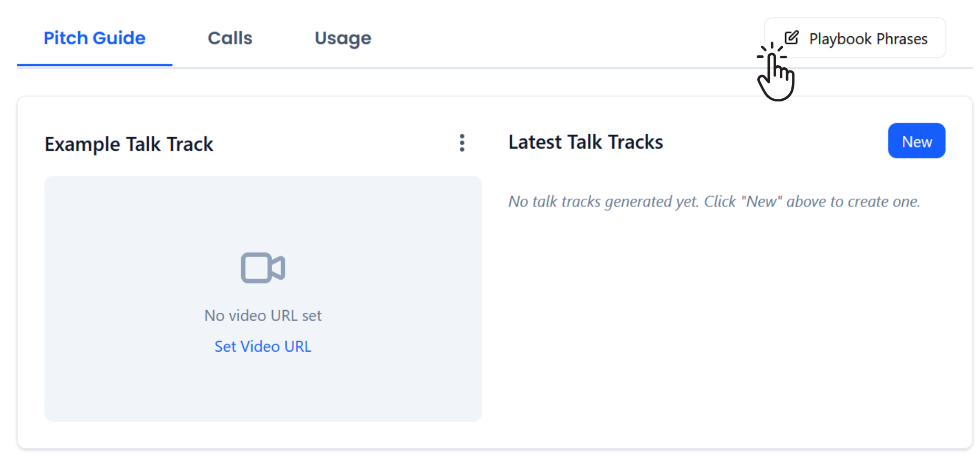The width and height of the screenshot is (980, 462).
Task: Click the Latest Talk Tracks heading
Action: (585, 142)
